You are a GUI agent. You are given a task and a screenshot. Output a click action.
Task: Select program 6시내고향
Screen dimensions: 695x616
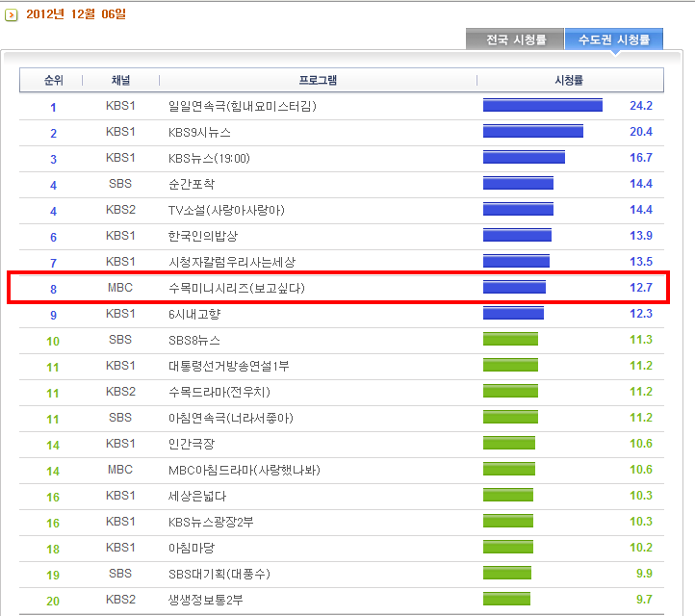coord(194,314)
